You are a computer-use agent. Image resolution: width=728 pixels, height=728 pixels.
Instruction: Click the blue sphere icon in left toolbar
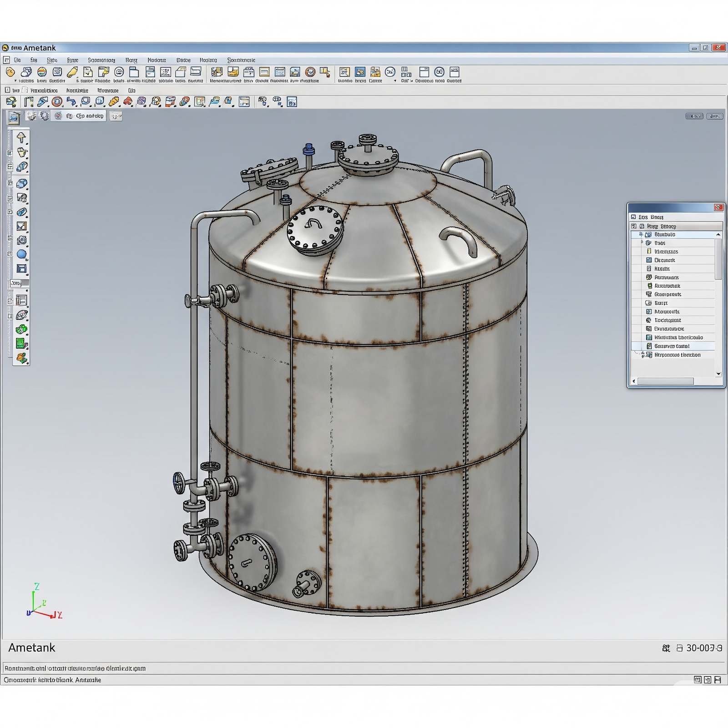pyautogui.click(x=21, y=254)
